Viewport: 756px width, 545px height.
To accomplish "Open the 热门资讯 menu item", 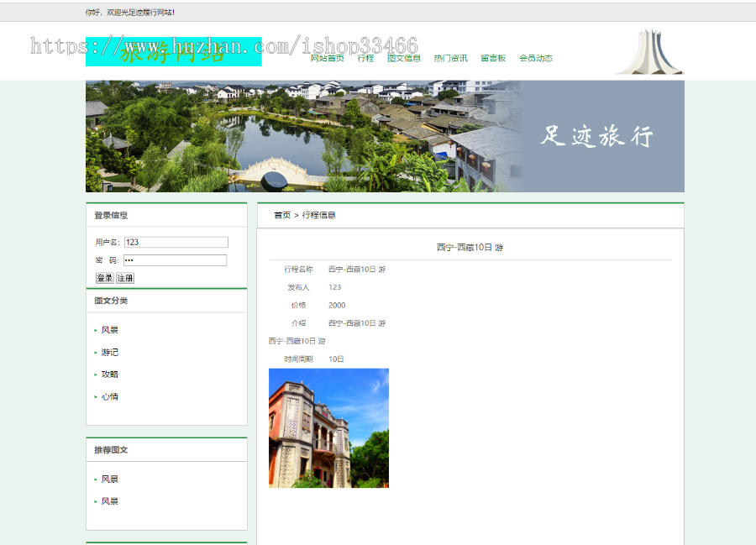I will pyautogui.click(x=449, y=58).
